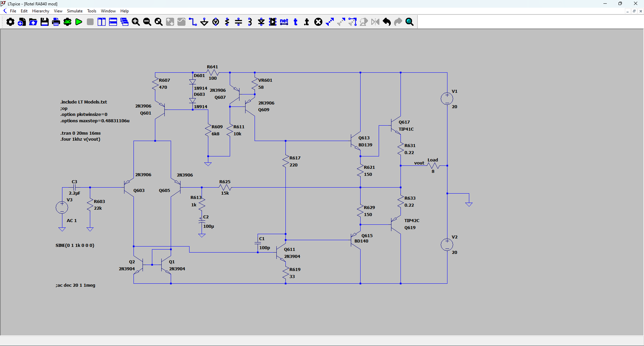Select the Resistor tool
The width and height of the screenshot is (644, 346).
[x=227, y=22]
